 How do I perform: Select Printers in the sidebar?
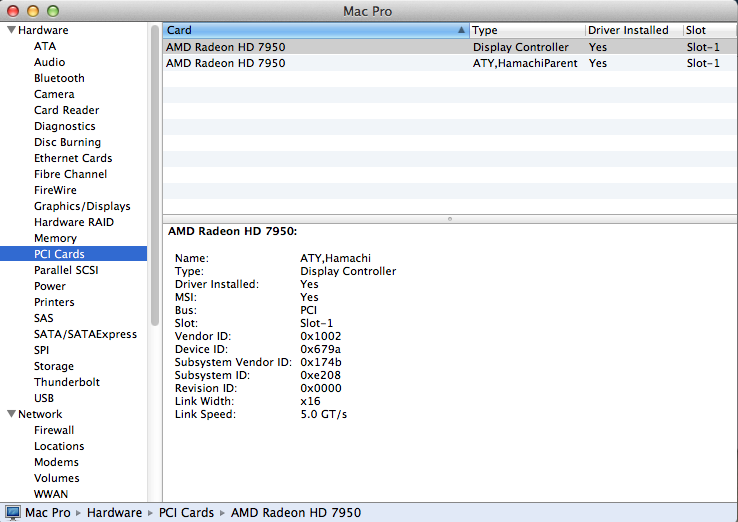[54, 302]
